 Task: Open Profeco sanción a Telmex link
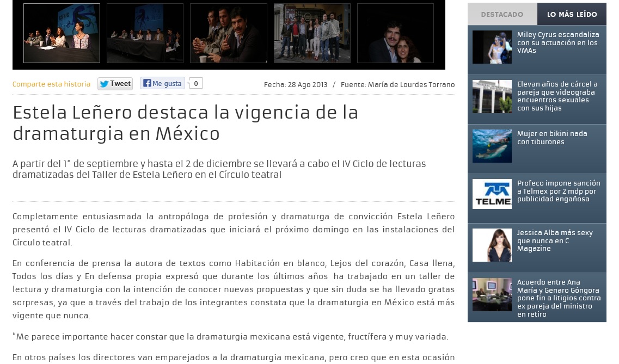click(x=559, y=191)
